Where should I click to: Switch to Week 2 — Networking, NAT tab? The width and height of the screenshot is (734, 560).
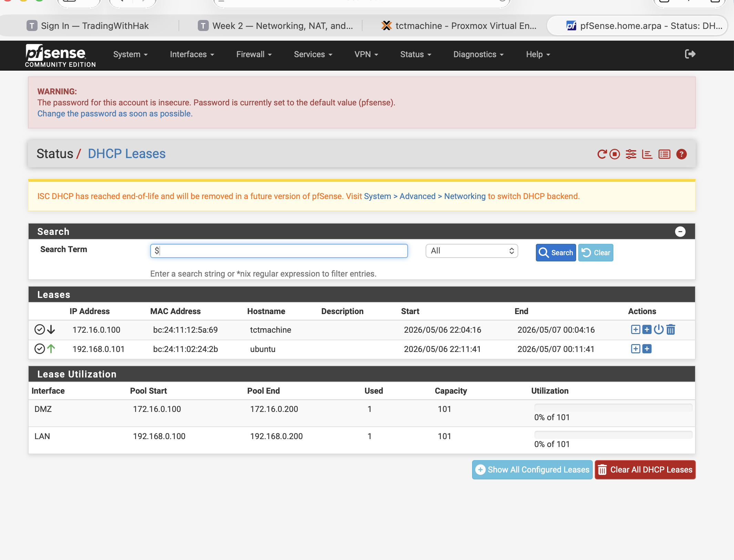[276, 25]
